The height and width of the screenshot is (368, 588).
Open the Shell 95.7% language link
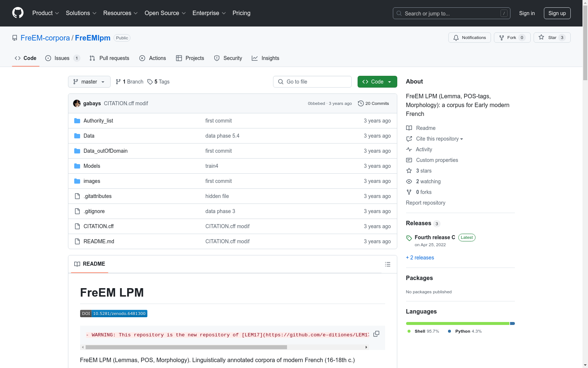423,331
